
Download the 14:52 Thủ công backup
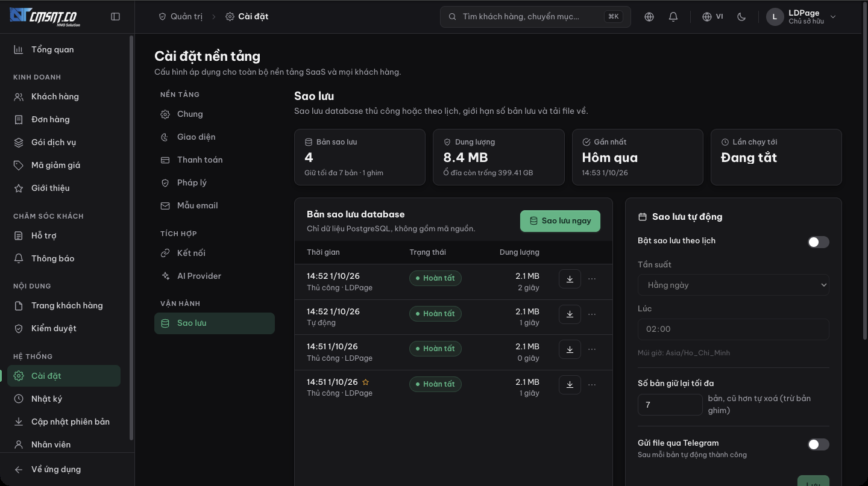tap(570, 279)
